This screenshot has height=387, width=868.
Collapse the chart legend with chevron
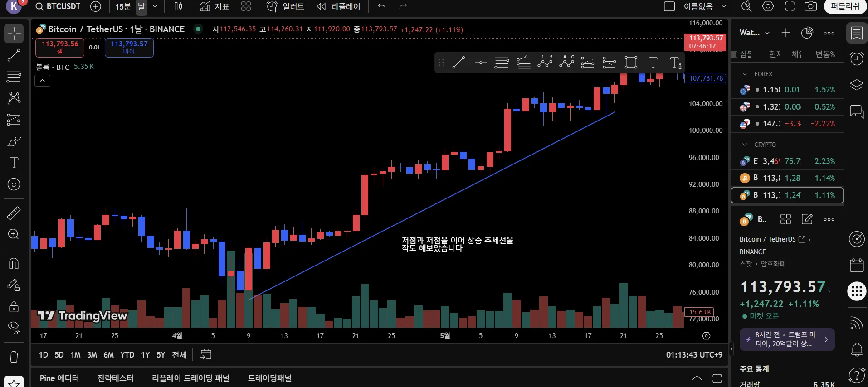[43, 81]
